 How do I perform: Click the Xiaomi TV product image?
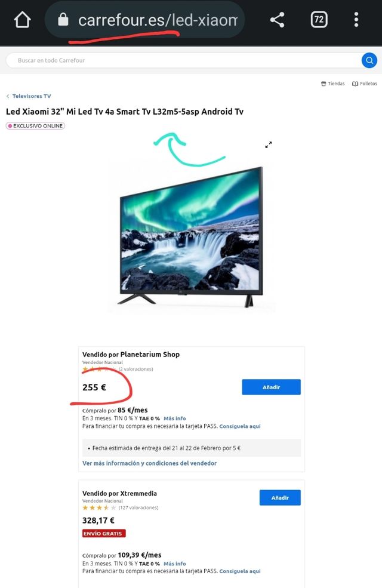tap(191, 238)
